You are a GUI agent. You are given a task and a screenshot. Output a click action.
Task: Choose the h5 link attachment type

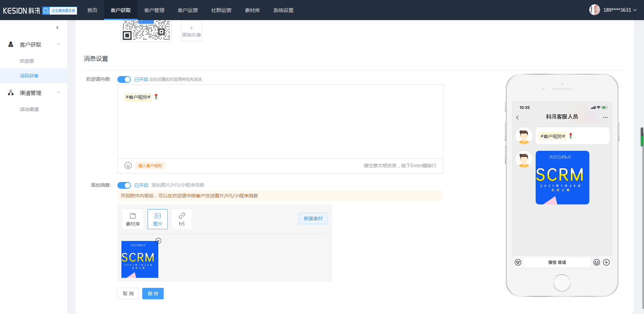pos(182,219)
